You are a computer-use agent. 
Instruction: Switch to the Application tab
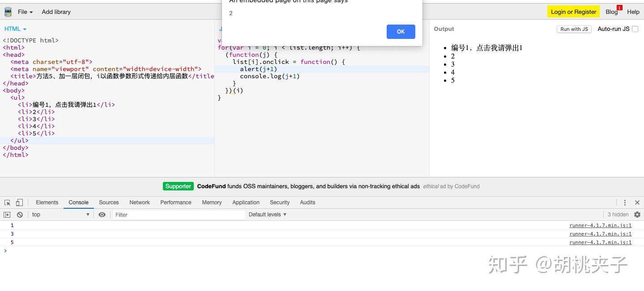246,202
